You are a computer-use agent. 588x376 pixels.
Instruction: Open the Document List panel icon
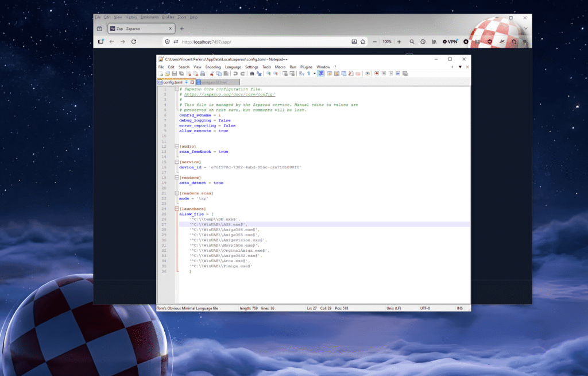tap(343, 74)
